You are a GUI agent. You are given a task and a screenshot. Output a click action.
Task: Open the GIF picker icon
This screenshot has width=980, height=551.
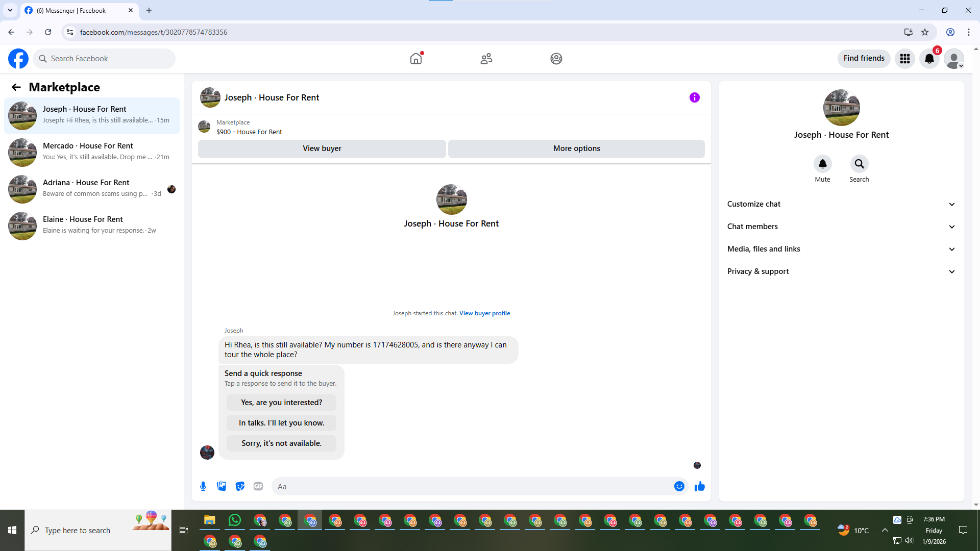coord(258,486)
